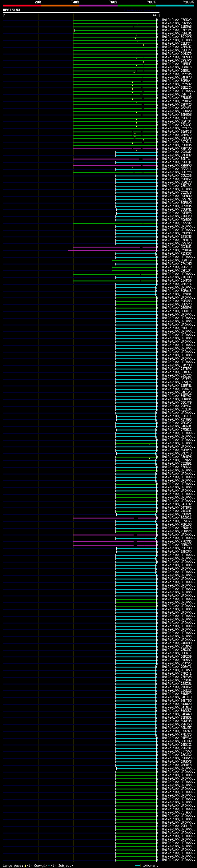Select hit UniRef100_A5ARQ9

(x=177, y=220)
